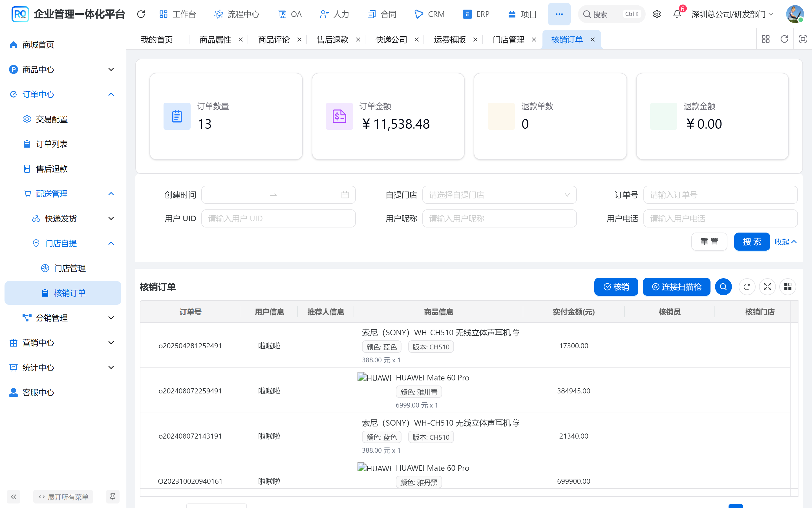Screen dimensions: 812x508
Task: Open the notification bell with badge 6
Action: 677,14
